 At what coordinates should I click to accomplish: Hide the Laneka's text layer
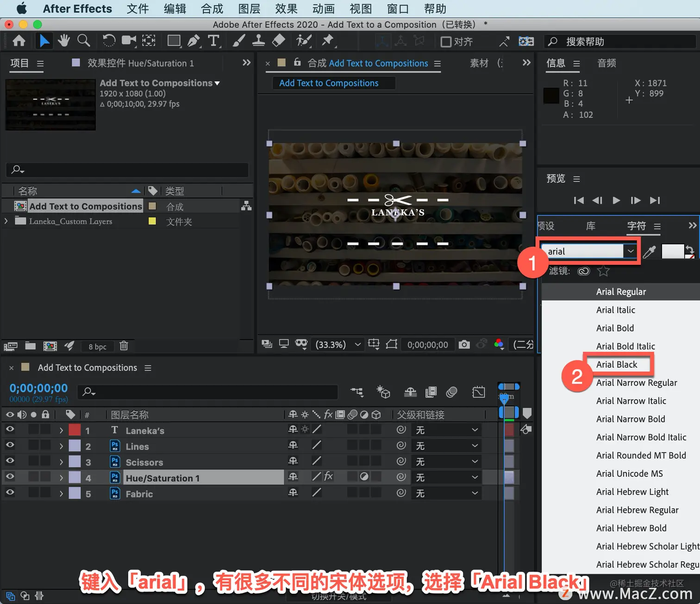[10, 430]
